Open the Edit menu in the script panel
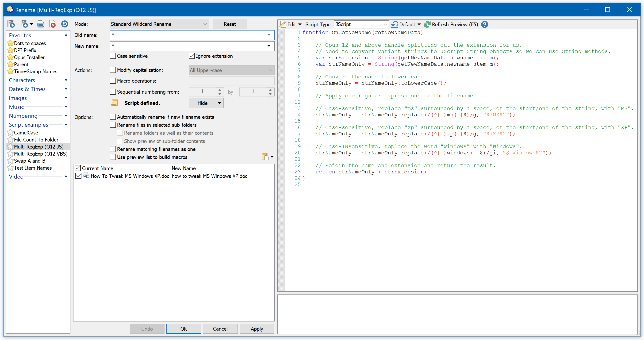The height and width of the screenshot is (340, 644). (291, 24)
